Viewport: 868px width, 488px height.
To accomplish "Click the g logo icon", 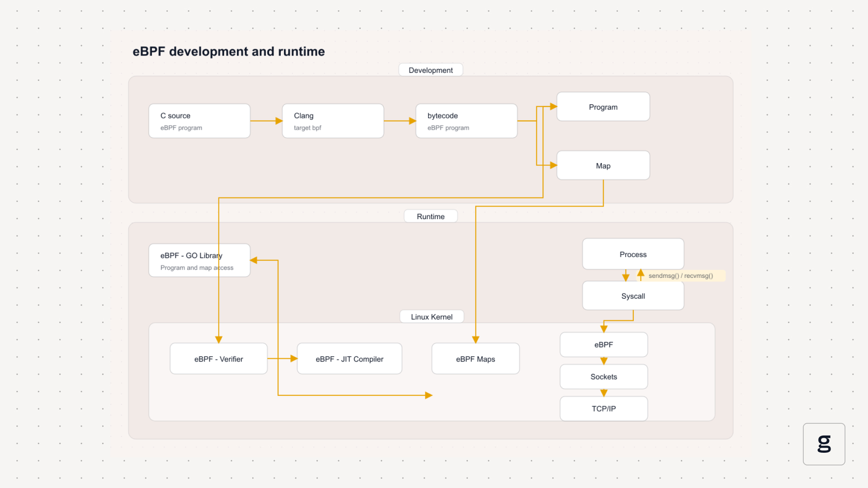I will tap(824, 444).
